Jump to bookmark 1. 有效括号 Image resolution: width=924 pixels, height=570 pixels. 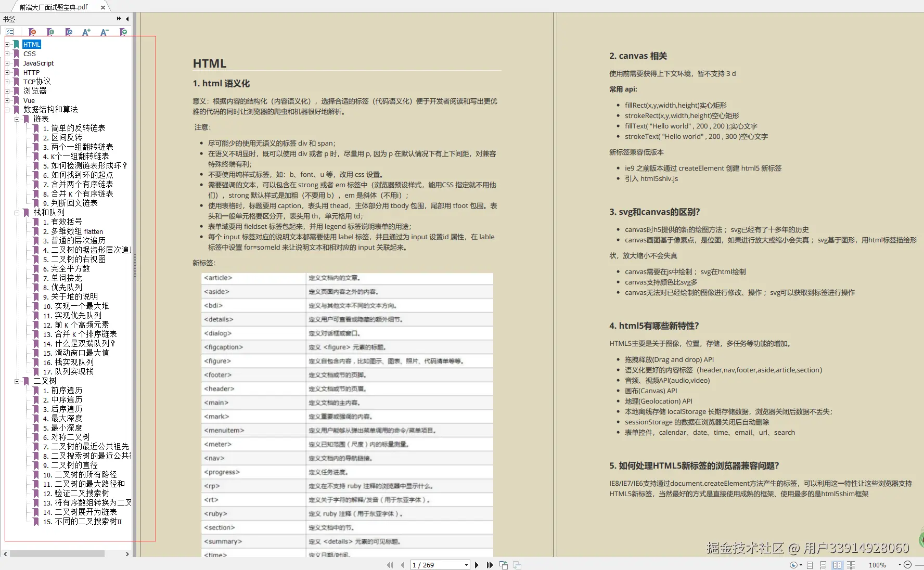(x=62, y=222)
